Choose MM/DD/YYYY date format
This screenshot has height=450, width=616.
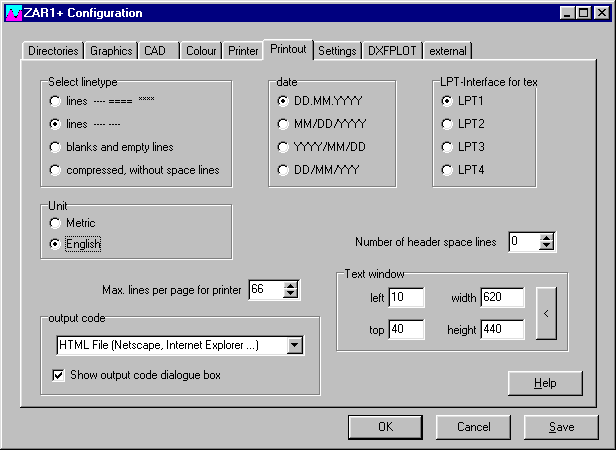pos(284,124)
